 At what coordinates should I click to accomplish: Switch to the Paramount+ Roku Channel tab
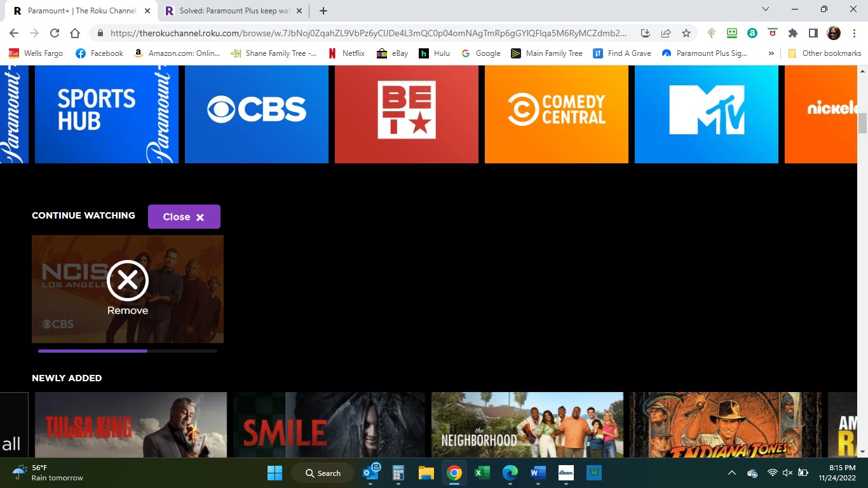[81, 11]
